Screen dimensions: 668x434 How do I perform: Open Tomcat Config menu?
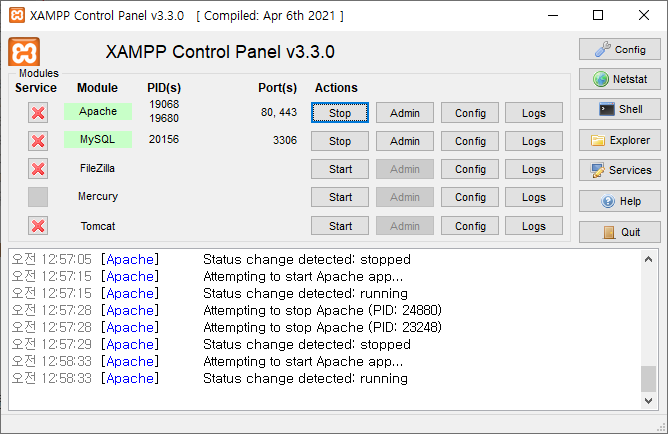click(470, 226)
